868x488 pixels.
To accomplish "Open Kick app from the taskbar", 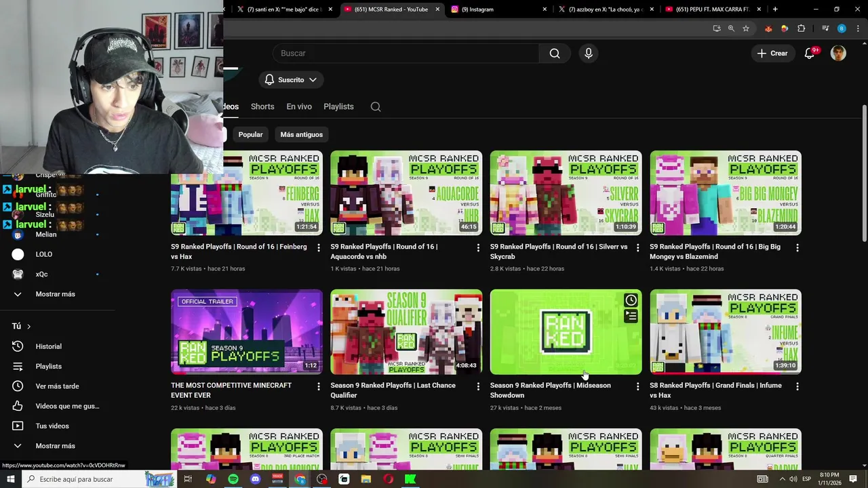I will tap(410, 479).
